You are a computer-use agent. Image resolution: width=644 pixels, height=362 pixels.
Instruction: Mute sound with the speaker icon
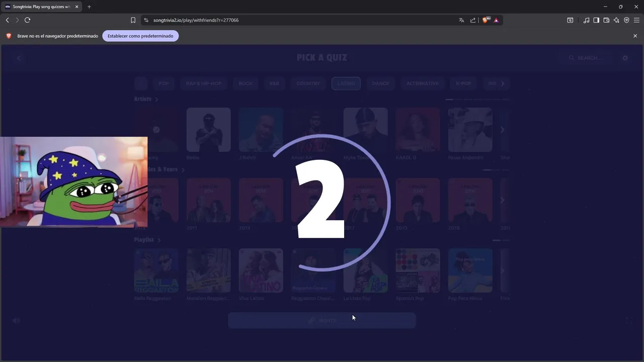(16, 320)
